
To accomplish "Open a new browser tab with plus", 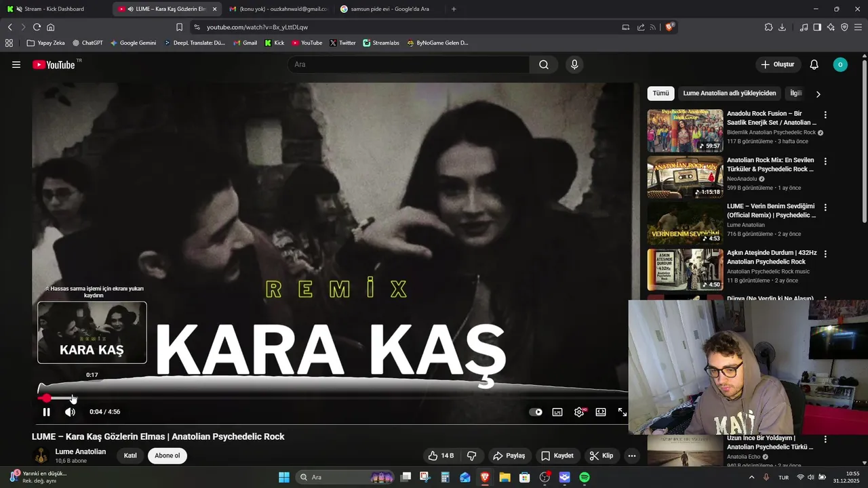I will [454, 9].
